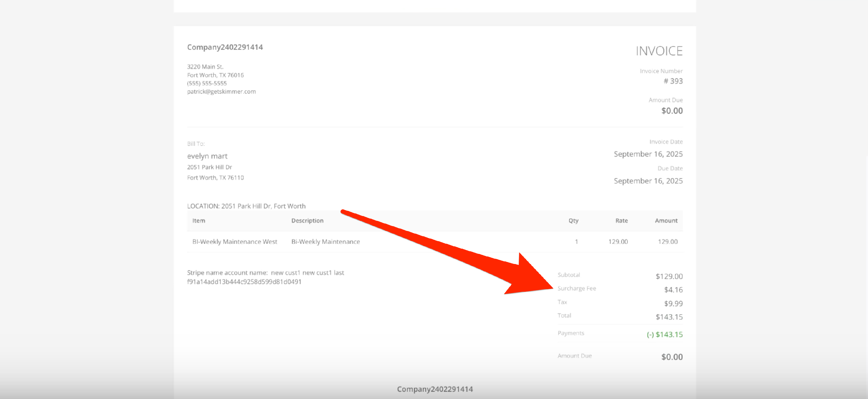The height and width of the screenshot is (399, 868).
Task: Click the Qty column header
Action: tap(573, 221)
